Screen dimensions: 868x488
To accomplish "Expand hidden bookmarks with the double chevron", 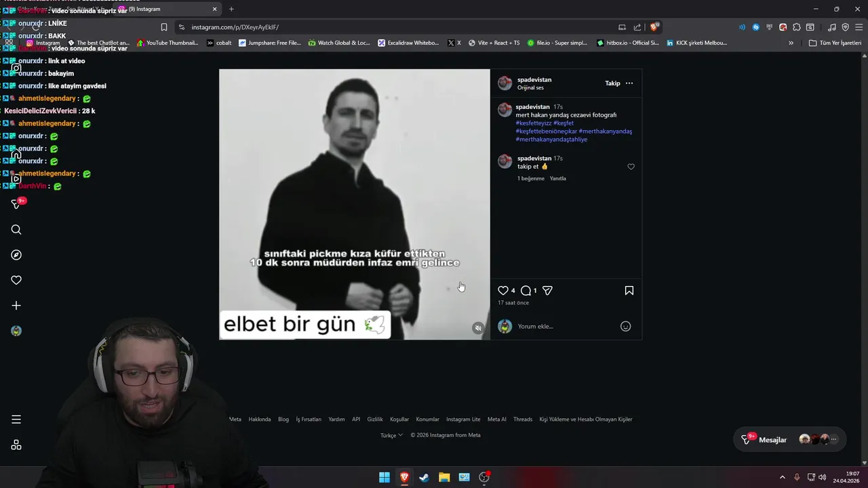I will tap(791, 43).
